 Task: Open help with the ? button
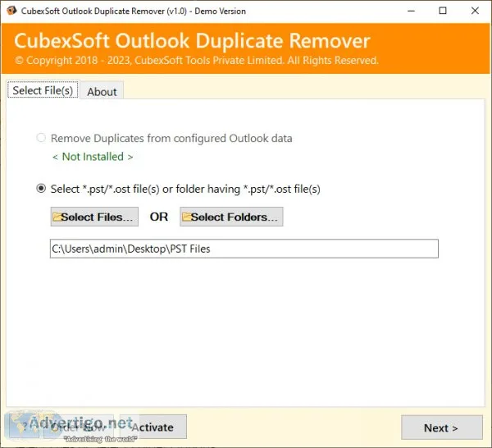pos(24,427)
